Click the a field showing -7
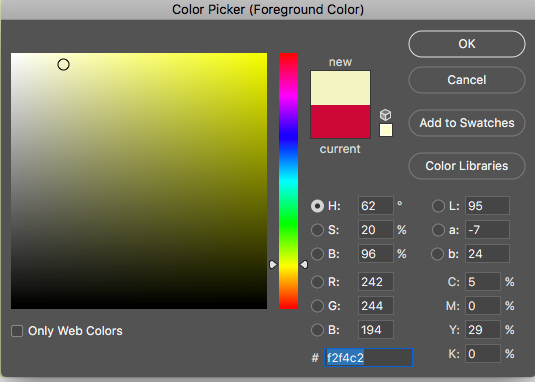 pos(487,230)
